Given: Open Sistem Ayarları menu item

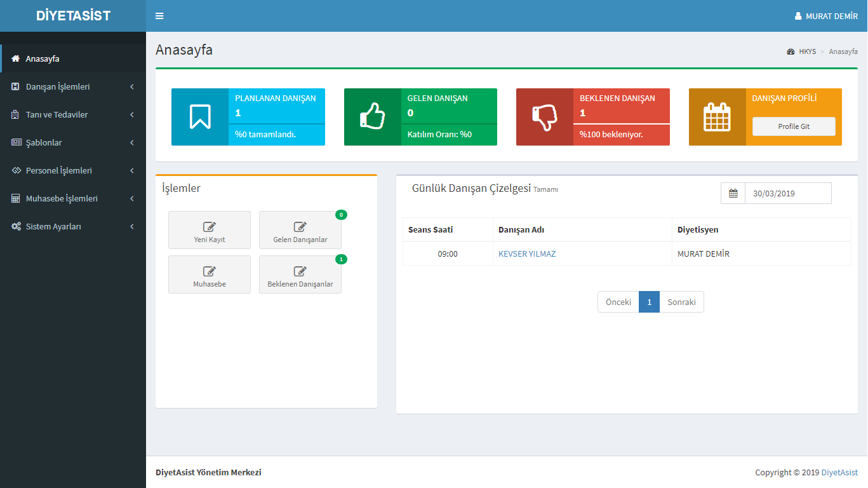Looking at the screenshot, I should [73, 226].
